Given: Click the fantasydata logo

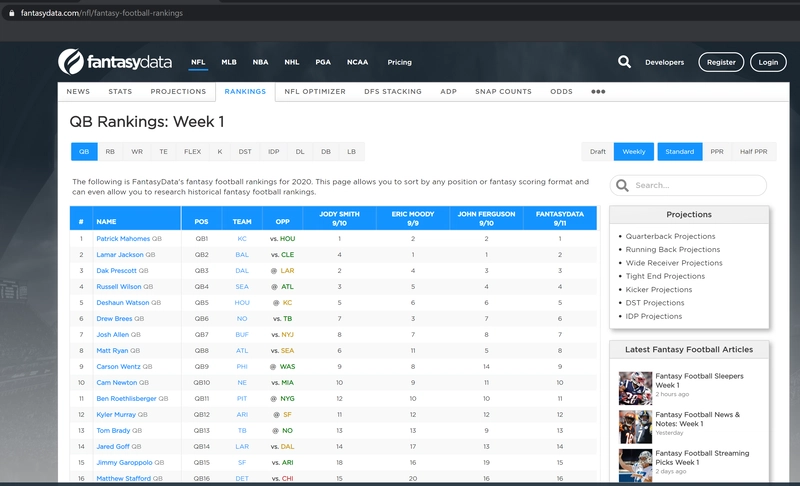Looking at the screenshot, I should coord(115,62).
